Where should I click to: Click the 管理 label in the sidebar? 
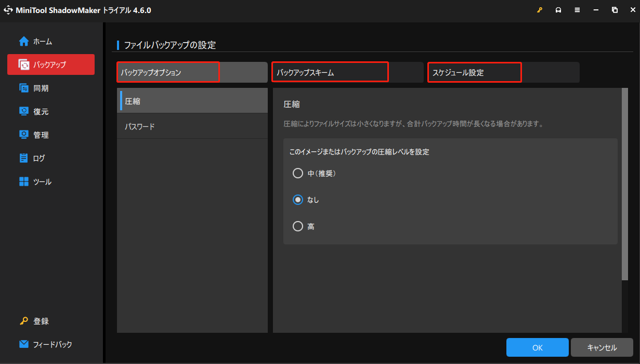[41, 135]
